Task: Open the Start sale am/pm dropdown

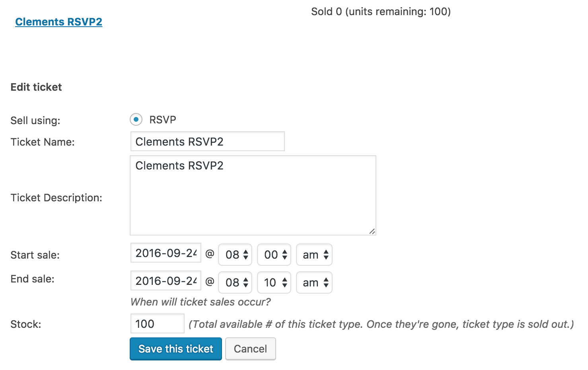Action: [x=314, y=255]
